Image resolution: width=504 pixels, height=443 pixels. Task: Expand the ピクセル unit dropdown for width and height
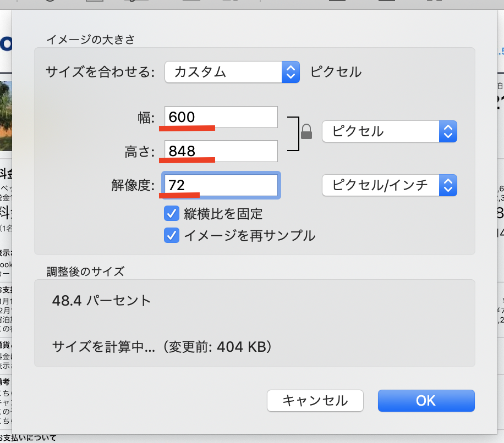389,131
